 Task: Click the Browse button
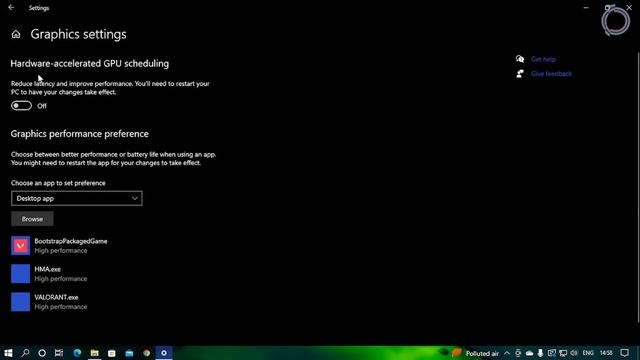pyautogui.click(x=32, y=219)
